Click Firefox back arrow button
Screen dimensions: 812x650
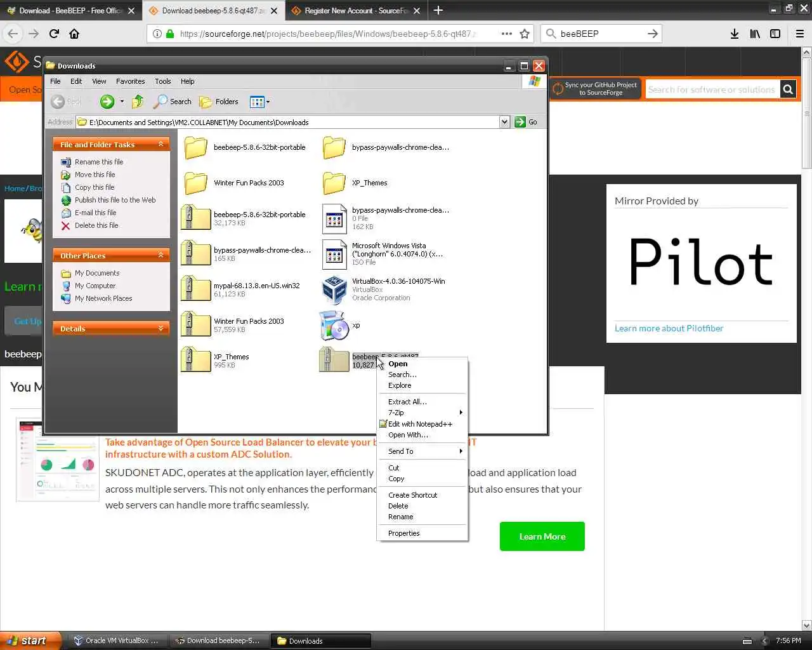point(13,34)
